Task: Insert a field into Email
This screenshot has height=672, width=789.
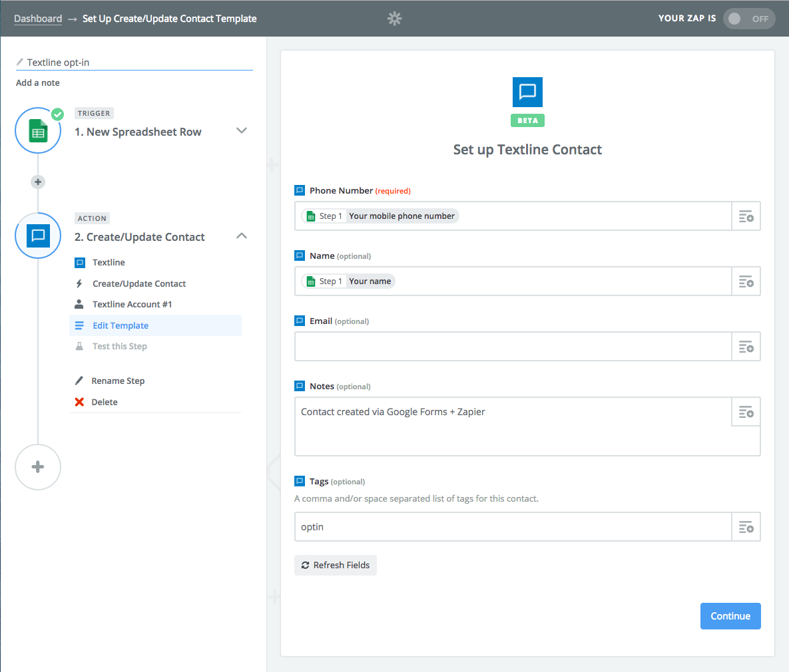Action: (746, 347)
